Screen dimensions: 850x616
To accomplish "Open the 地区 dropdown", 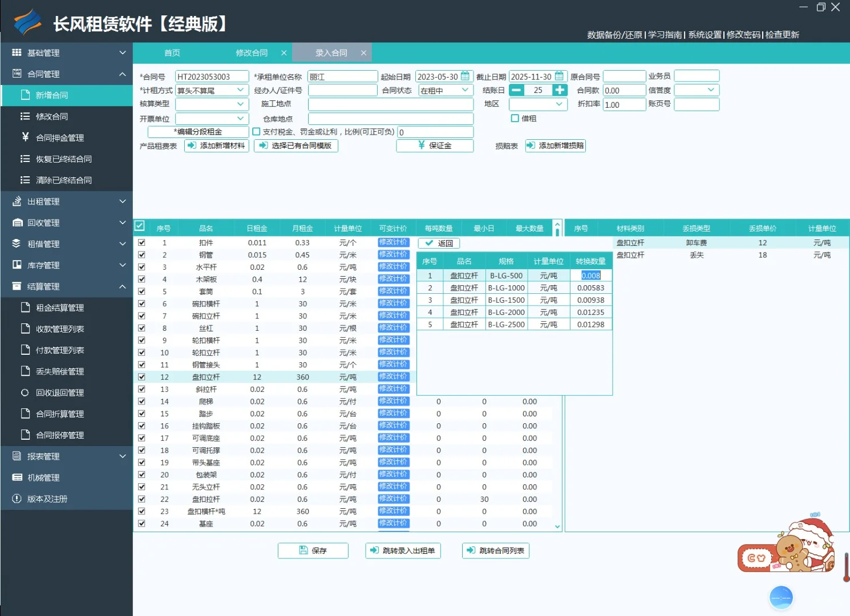I will coord(560,104).
